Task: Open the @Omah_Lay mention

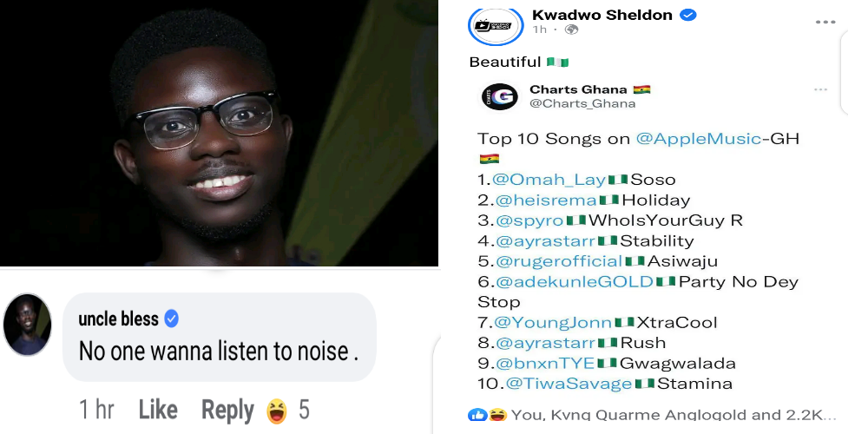Action: point(549,180)
